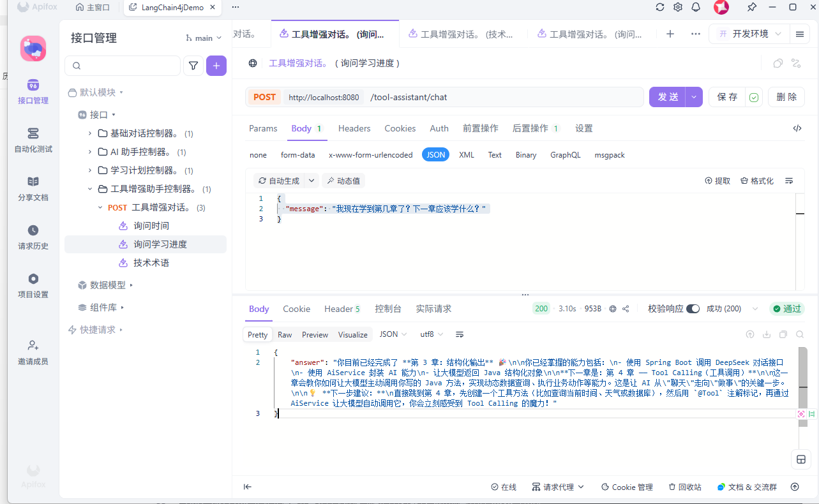Screen dimensions: 819x504
Task: Switch to the Cookies request tab
Action: tap(400, 128)
